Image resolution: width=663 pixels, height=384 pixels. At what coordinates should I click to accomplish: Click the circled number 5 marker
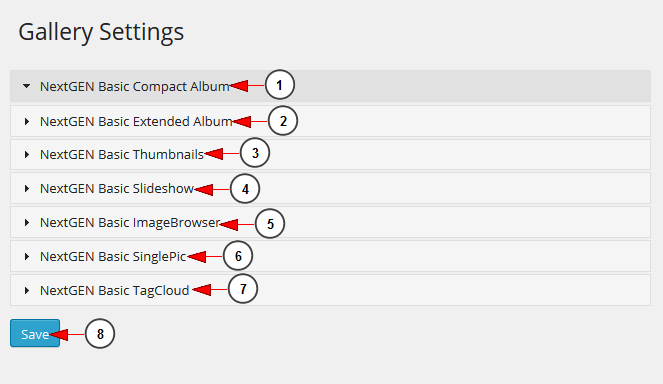click(x=270, y=223)
